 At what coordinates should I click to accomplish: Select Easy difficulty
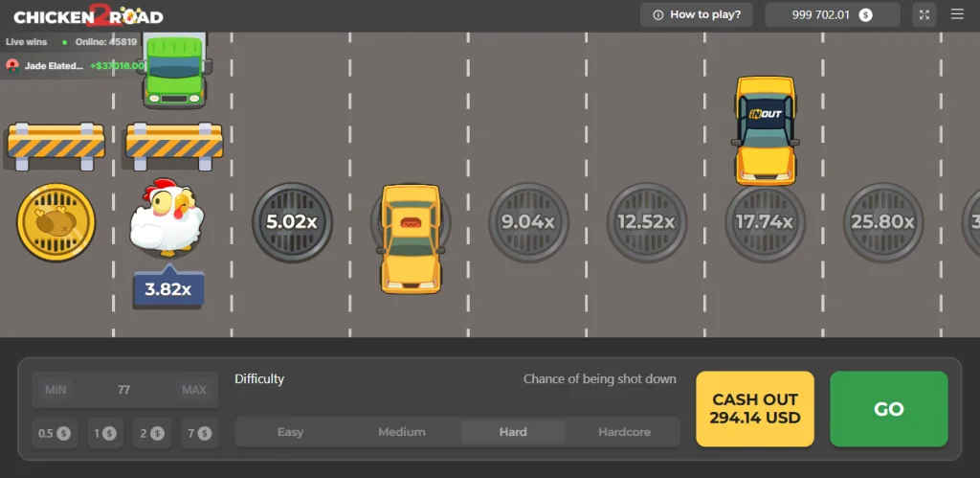click(290, 432)
